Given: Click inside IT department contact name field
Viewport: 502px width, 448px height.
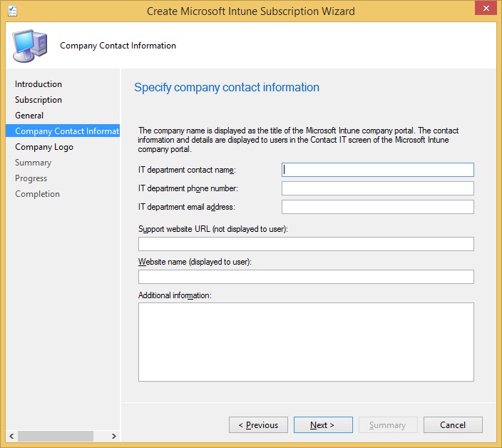Looking at the screenshot, I should click(x=377, y=170).
